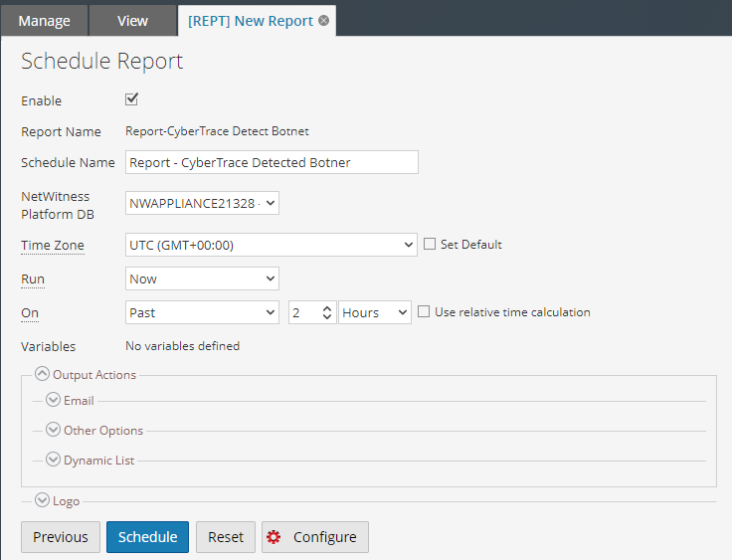The height and width of the screenshot is (560, 732).
Task: Open the NetWitness Platform DB dropdown
Action: pos(202,204)
